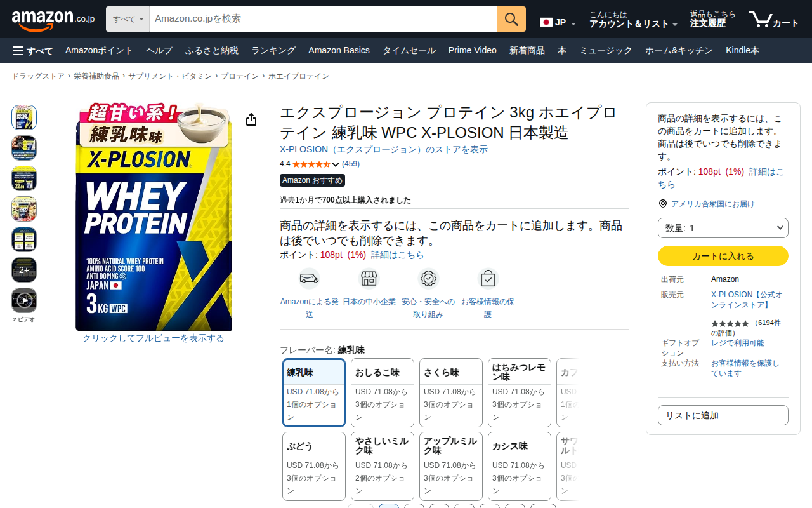Screen dimensions: 812x508
Task: Open the seller X-PLOSION【公式オンラインストア】 link
Action: pos(747,300)
